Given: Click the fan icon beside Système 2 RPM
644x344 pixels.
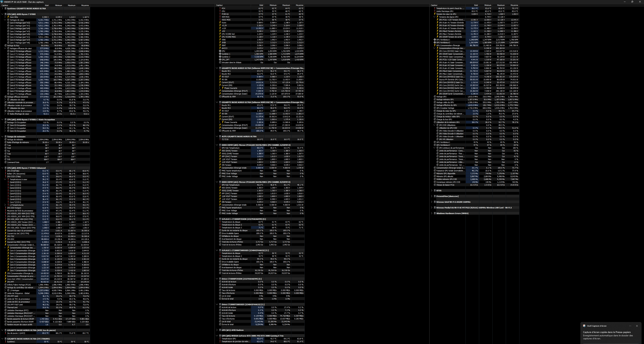Looking at the screenshot, I should click(220, 57).
